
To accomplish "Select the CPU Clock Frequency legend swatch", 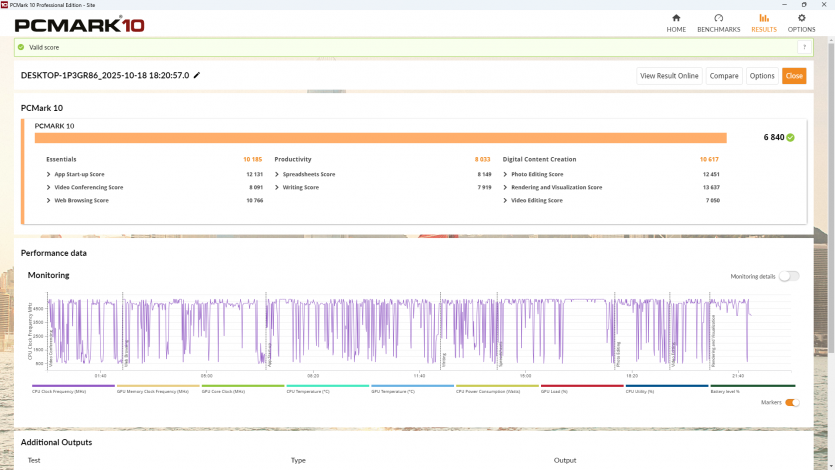I will (73, 386).
